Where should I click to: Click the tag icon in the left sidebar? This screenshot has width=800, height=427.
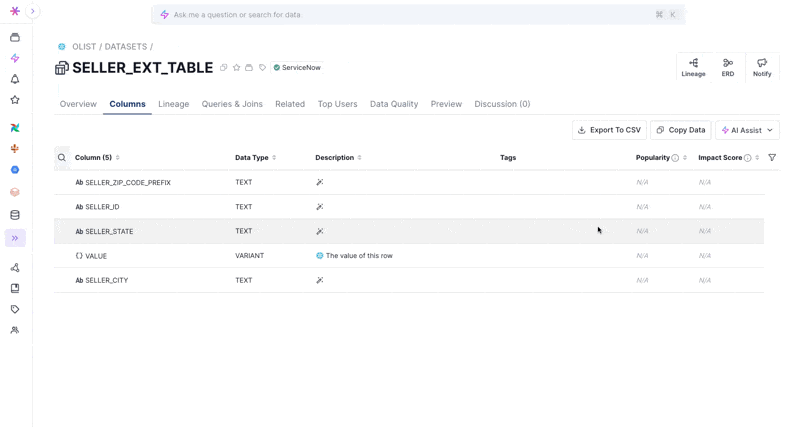(15, 309)
